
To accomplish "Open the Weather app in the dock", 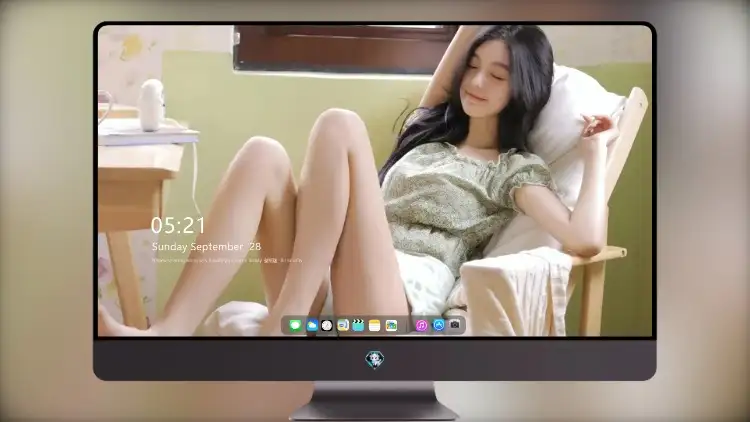I will 312,326.
